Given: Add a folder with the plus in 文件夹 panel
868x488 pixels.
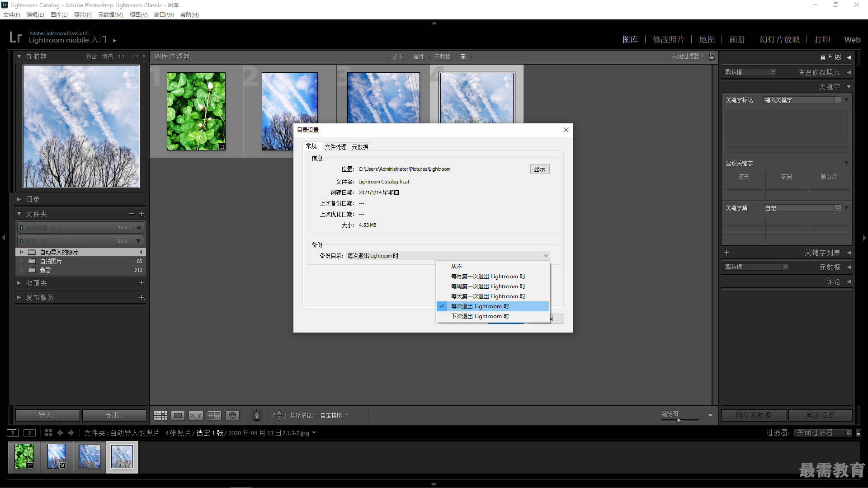Looking at the screenshot, I should tap(142, 214).
